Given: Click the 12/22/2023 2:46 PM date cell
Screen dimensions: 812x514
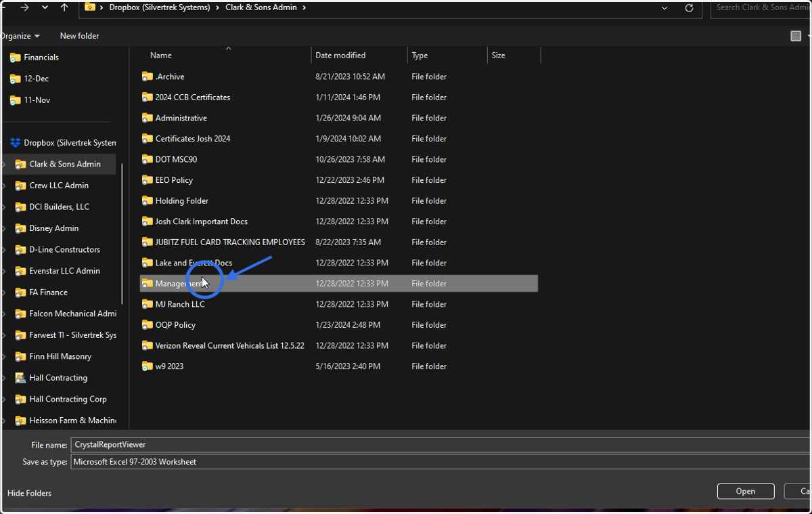Looking at the screenshot, I should coord(350,180).
